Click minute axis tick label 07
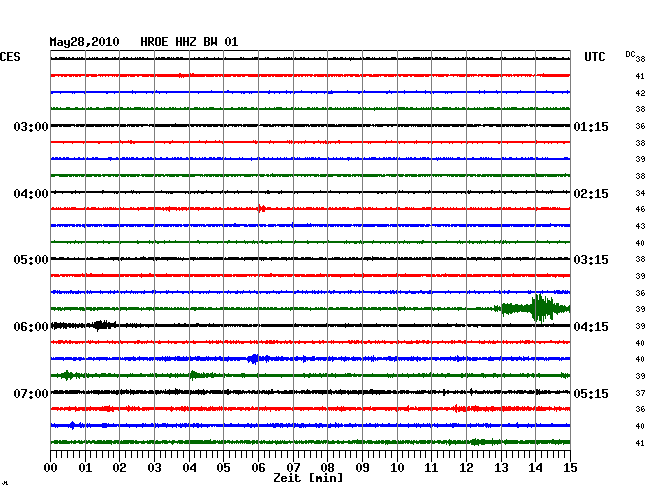Screen dimensions: 650x494 pyautogui.click(x=293, y=467)
